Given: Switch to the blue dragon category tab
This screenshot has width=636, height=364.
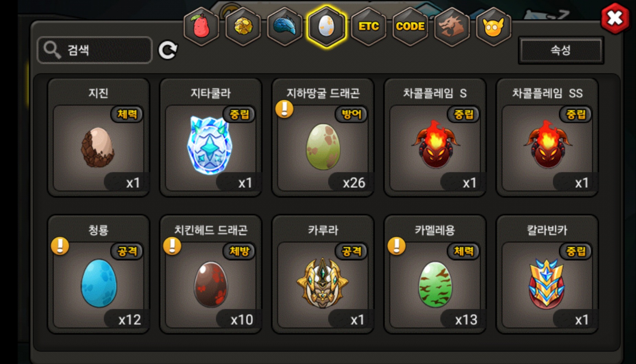Looking at the screenshot, I should pos(285,26).
